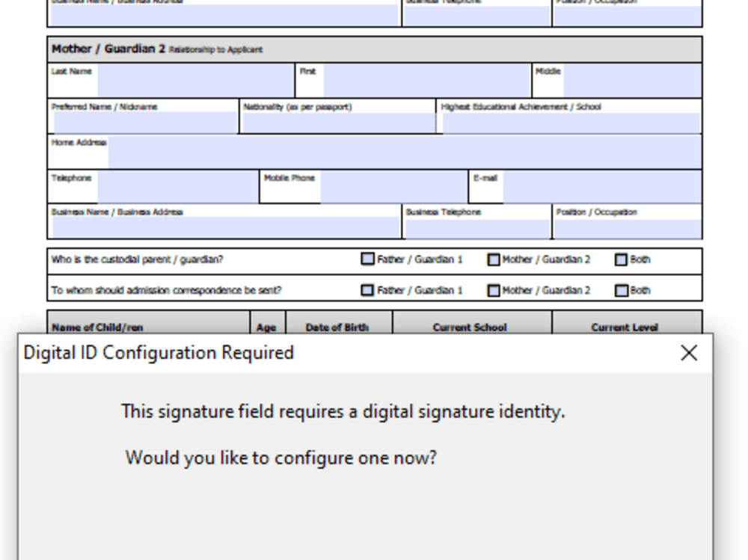Viewport: 748px width, 560px height.
Task: Check Mother / Guardian 2 as custodial parent
Action: pos(494,259)
